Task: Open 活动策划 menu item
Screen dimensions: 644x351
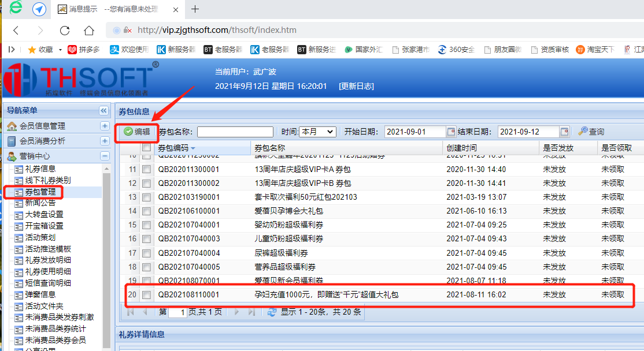Action: (40, 237)
